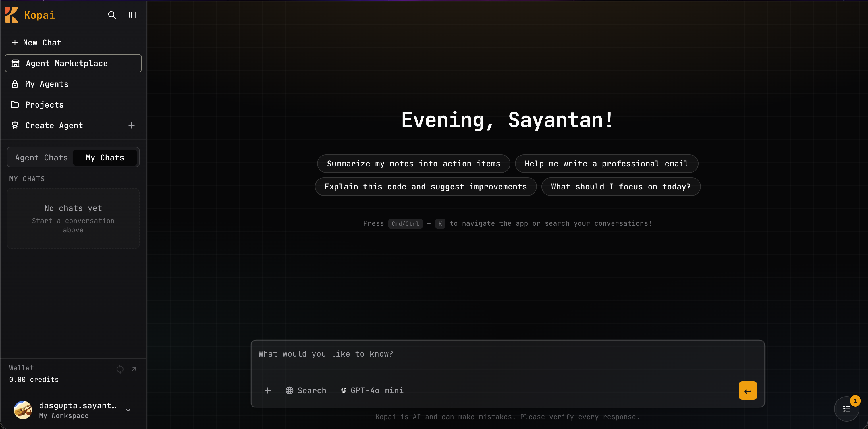Image resolution: width=868 pixels, height=429 pixels.
Task: Go to My Agents
Action: click(73, 84)
